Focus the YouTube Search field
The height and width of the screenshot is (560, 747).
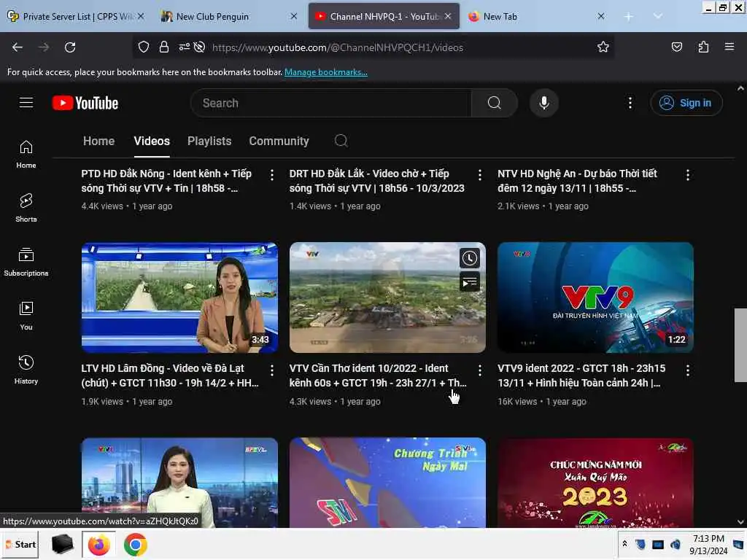tap(330, 103)
